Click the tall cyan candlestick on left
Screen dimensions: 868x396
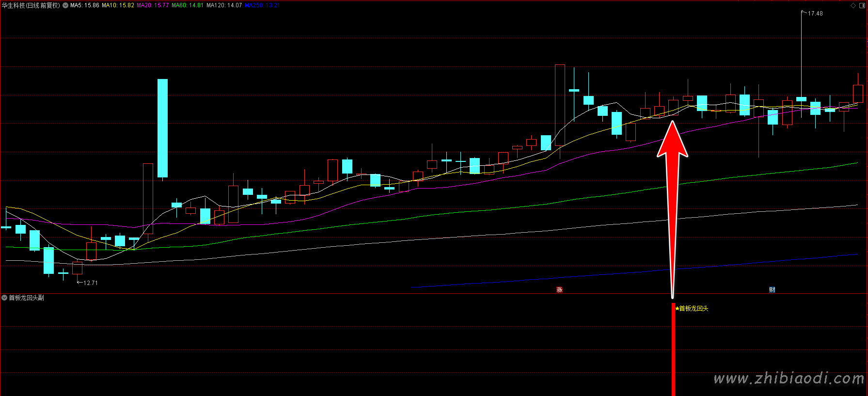pyautogui.click(x=162, y=128)
